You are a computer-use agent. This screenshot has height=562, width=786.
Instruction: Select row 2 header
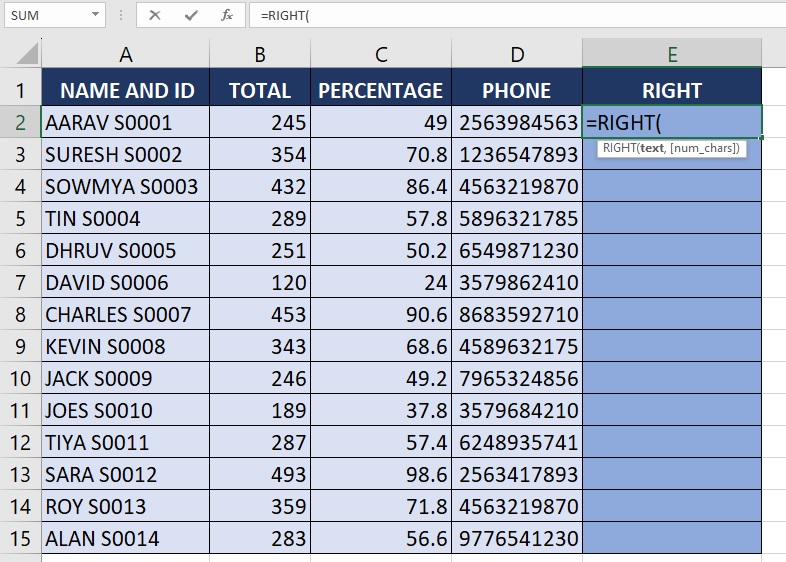[x=20, y=123]
